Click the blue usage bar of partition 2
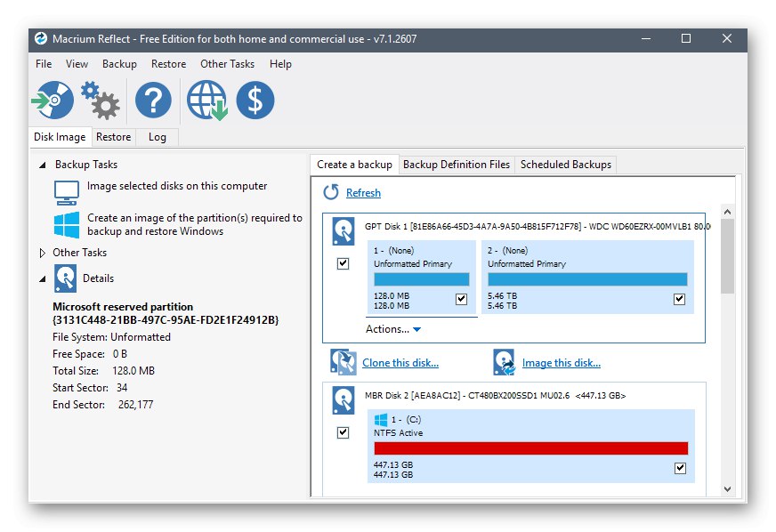776x532 pixels. click(587, 279)
